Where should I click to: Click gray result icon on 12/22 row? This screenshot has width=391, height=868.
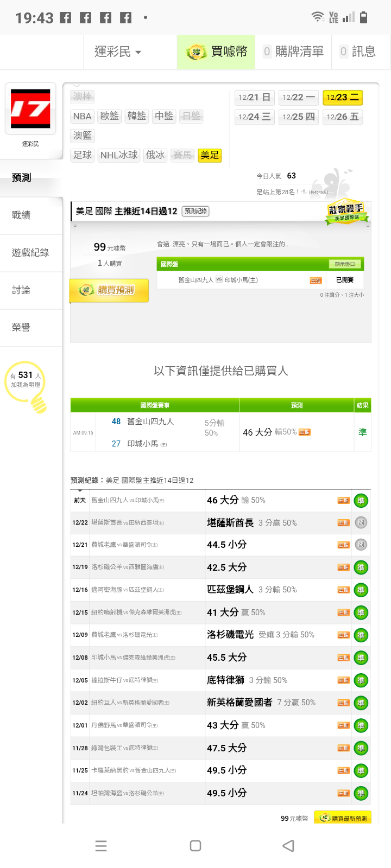(361, 523)
